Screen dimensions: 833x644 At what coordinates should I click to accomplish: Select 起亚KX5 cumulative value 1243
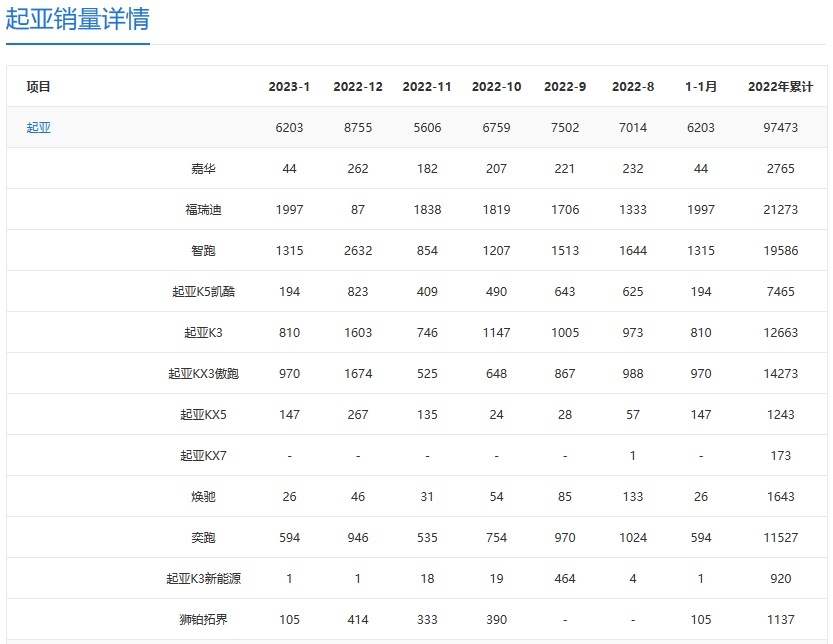[x=780, y=414]
